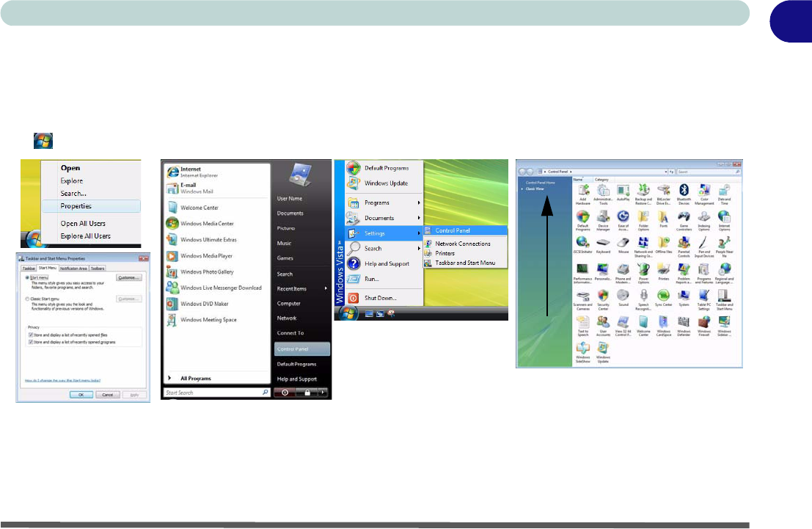812x529 pixels.
Task: Open the System icon in Control Panel
Action: [684, 299]
